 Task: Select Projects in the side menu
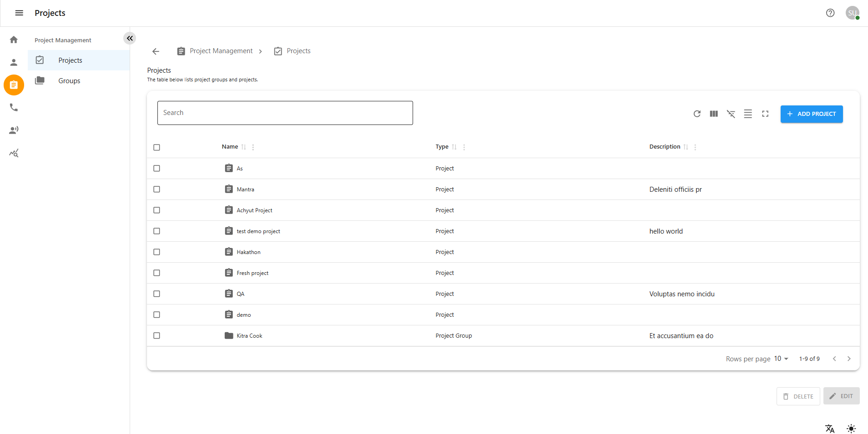tap(70, 60)
